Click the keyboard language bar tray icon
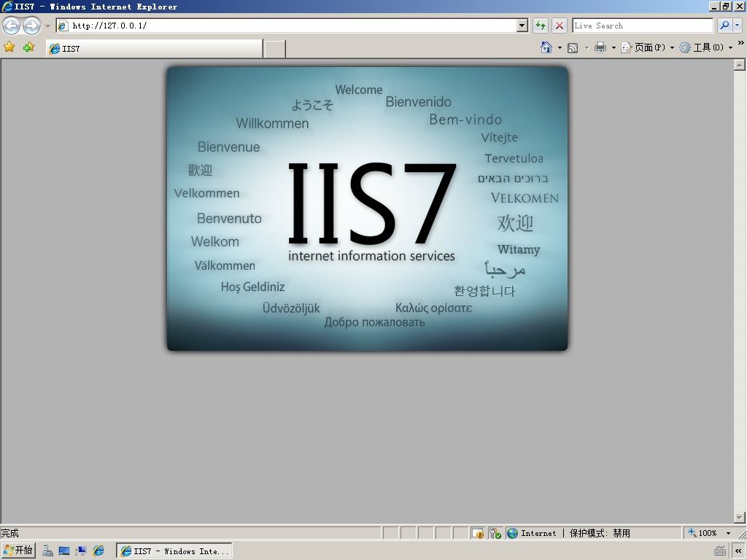 click(x=720, y=551)
